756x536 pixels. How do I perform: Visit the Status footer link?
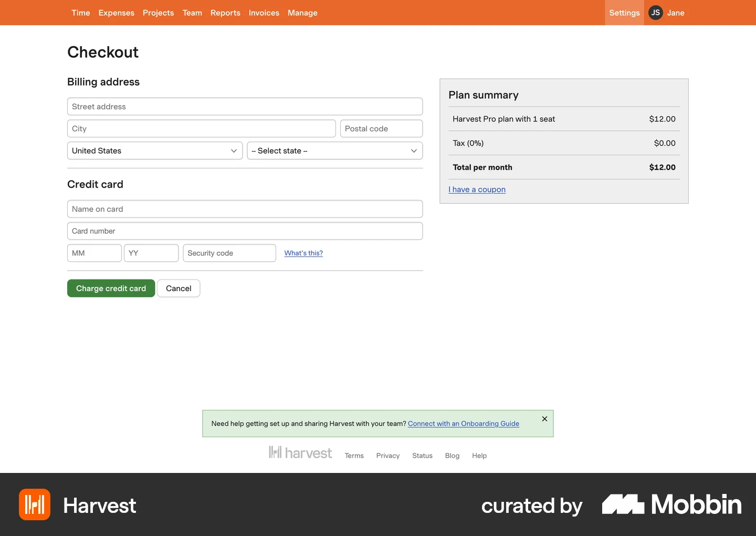[x=422, y=456]
